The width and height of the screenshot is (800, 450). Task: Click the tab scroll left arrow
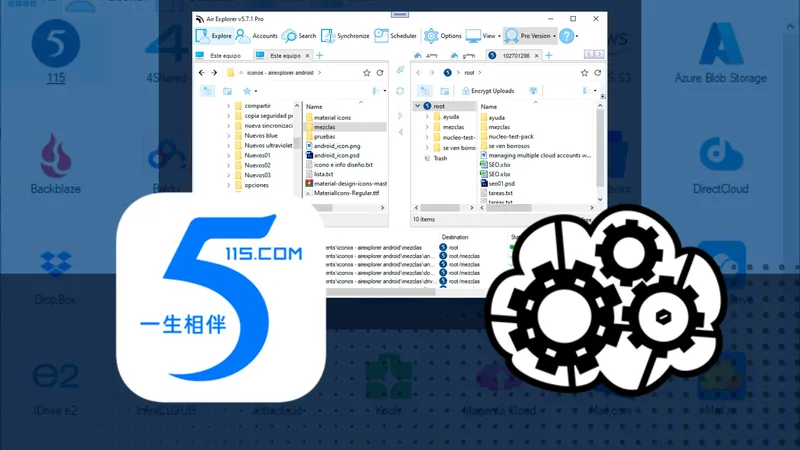click(589, 54)
